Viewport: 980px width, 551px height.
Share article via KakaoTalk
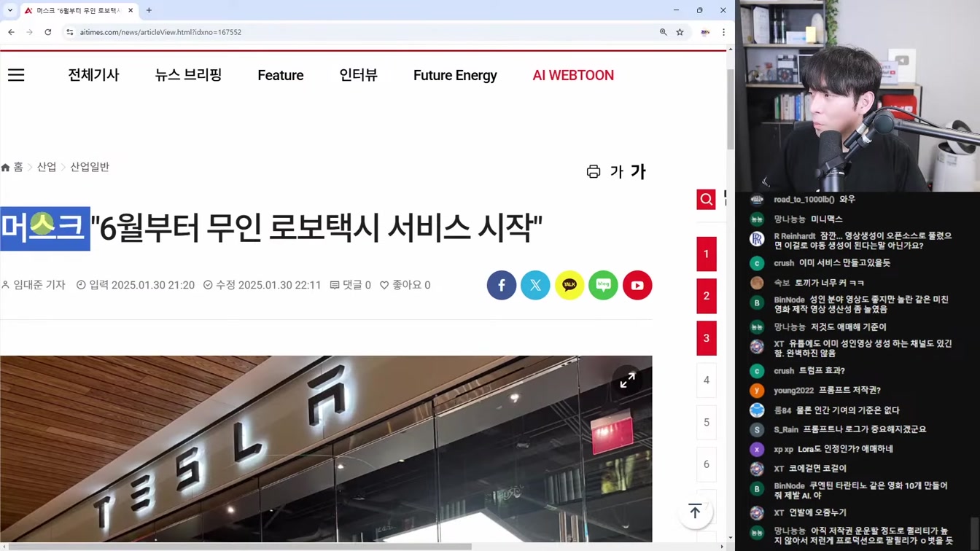[569, 285]
